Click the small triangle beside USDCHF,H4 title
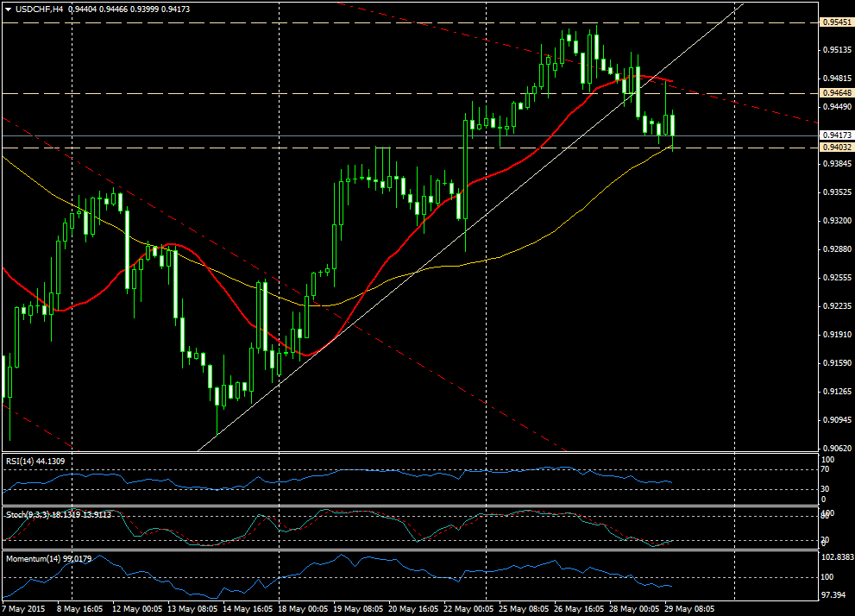The width and height of the screenshot is (855, 616). pos(8,9)
